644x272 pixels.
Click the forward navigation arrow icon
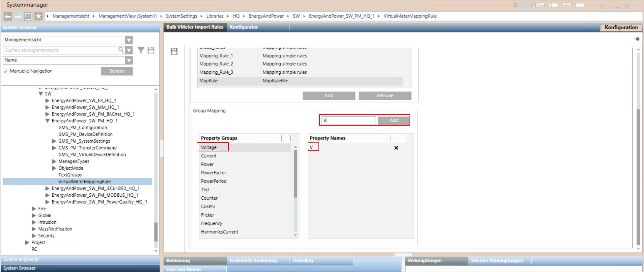(18, 16)
